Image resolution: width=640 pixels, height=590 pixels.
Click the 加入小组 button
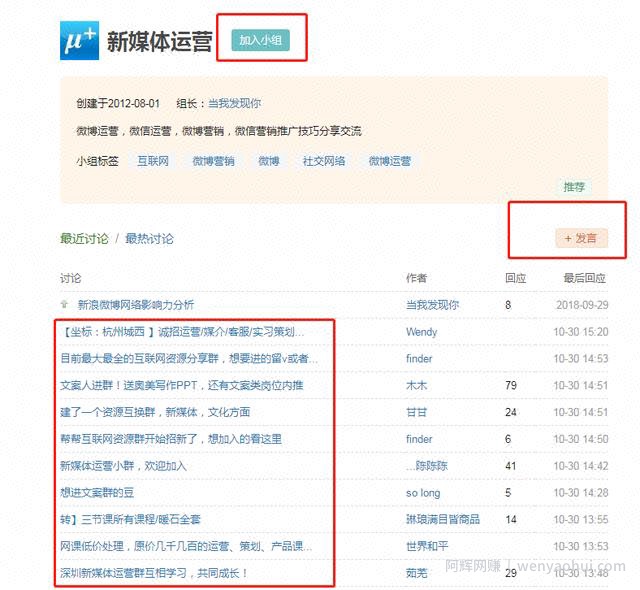point(260,40)
